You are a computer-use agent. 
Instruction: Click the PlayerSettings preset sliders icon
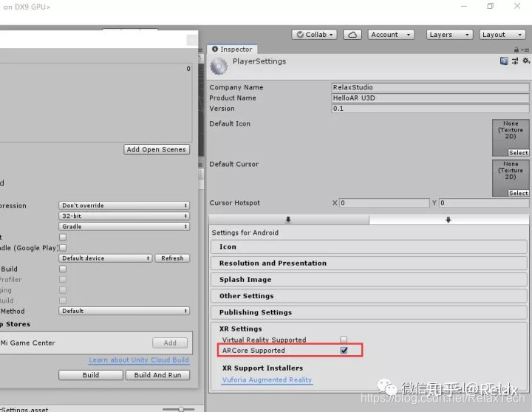tap(515, 61)
